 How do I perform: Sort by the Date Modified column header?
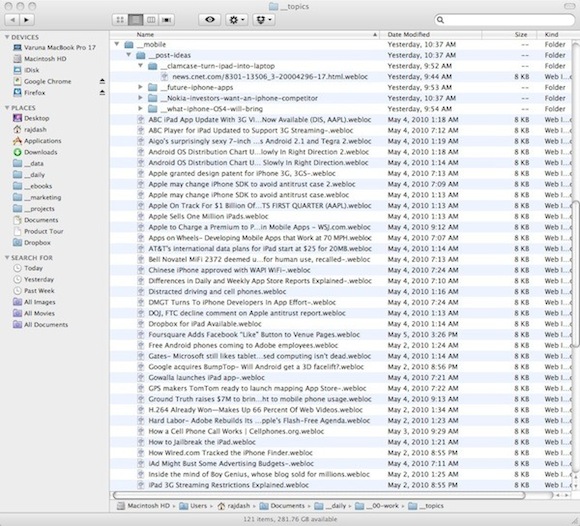[431, 34]
